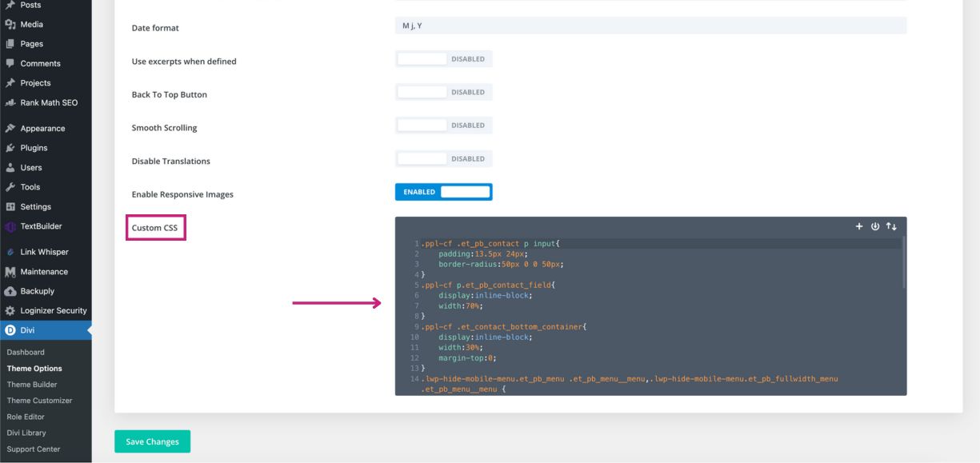
Task: Click the Back To Top Button label
Action: click(x=170, y=94)
